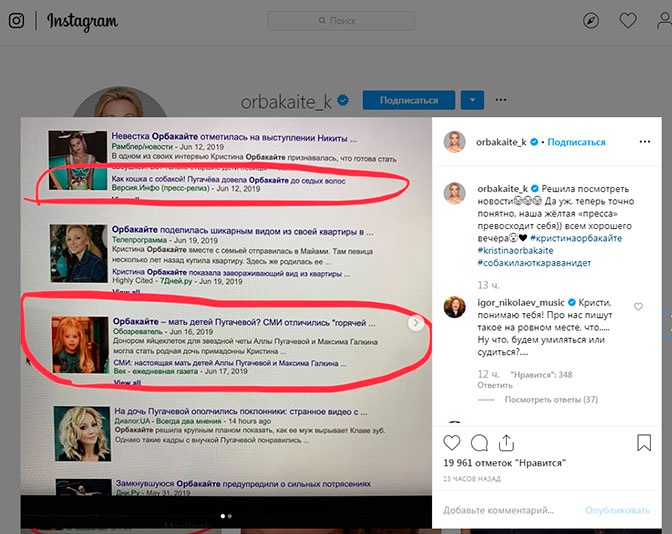Screen dimensions: 672x534
Task: Expand Посмотреть ответы (37) replies
Action: tap(551, 399)
